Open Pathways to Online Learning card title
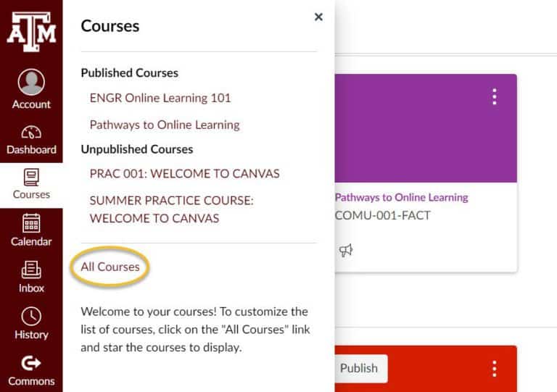 pos(401,197)
